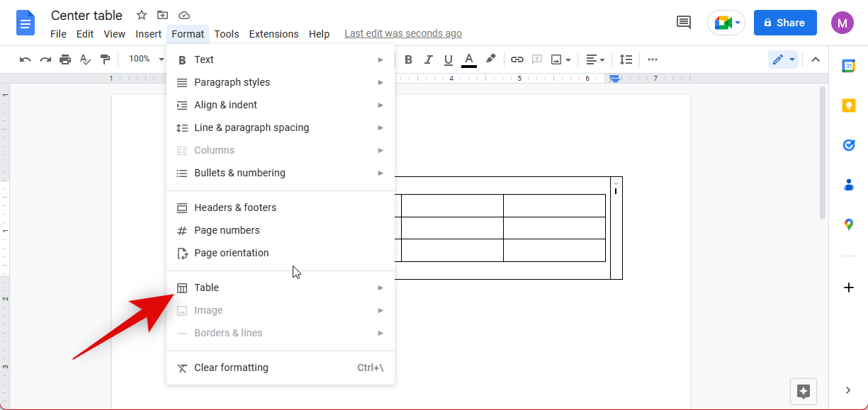Open the Insert menu
Image resolution: width=868 pixels, height=410 pixels.
point(149,34)
